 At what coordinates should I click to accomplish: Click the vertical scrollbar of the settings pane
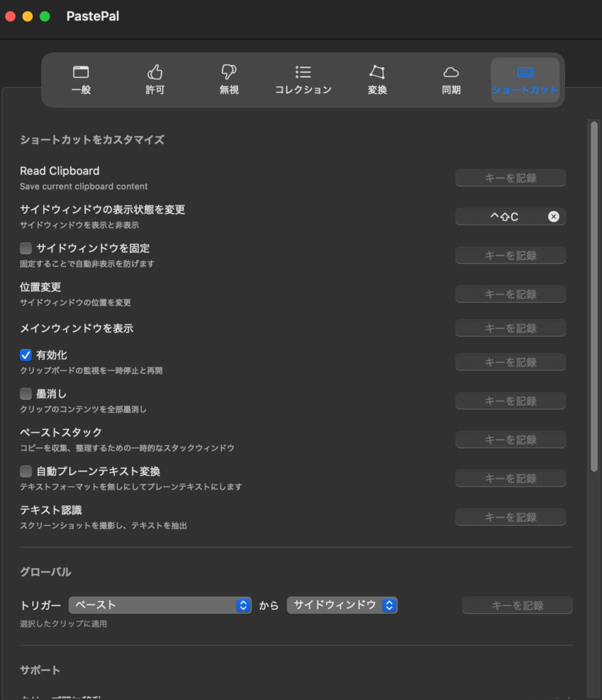click(x=594, y=295)
